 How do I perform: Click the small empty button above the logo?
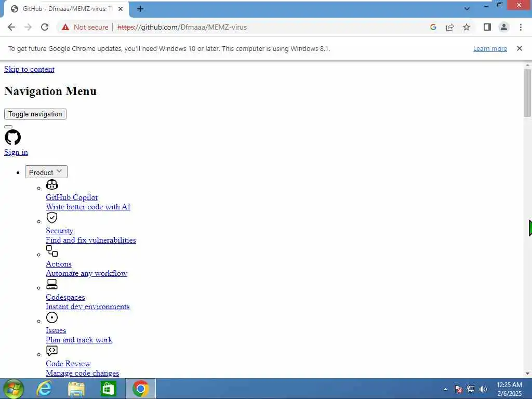8,127
